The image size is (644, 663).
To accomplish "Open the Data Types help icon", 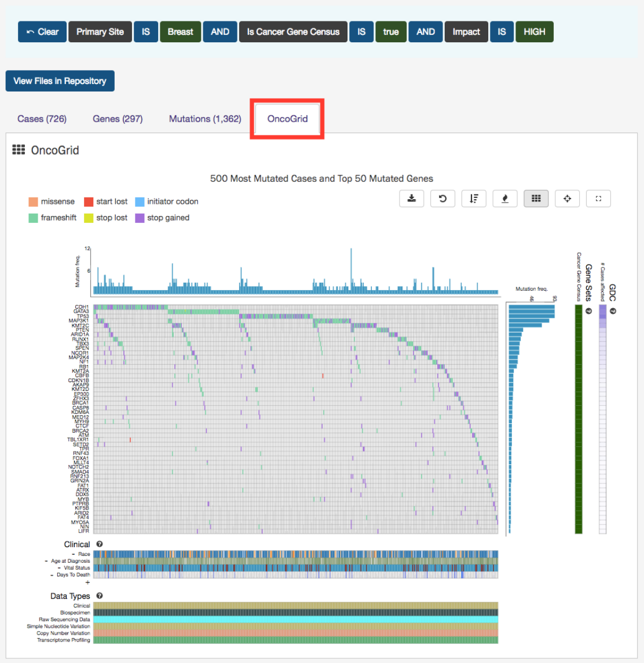I will click(100, 596).
